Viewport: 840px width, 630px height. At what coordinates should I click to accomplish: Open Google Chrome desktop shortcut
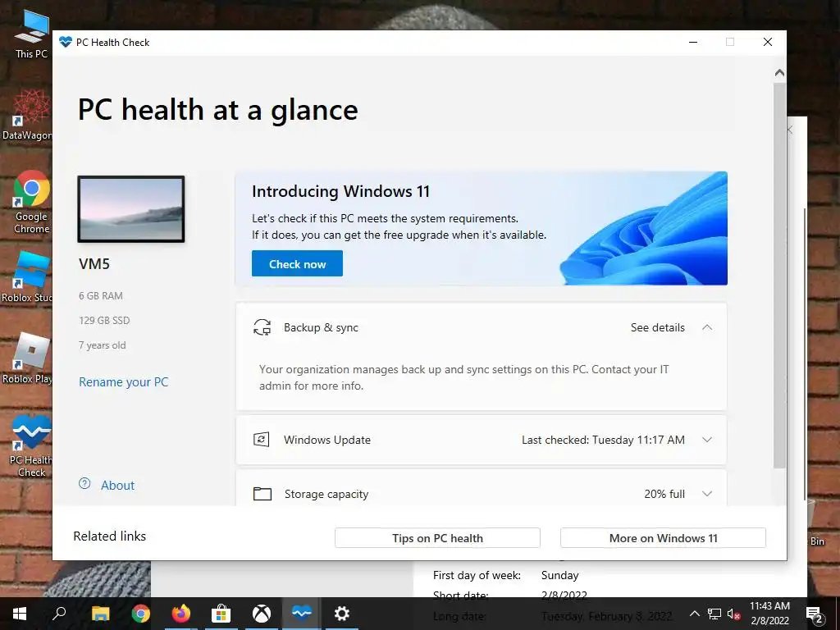31,202
